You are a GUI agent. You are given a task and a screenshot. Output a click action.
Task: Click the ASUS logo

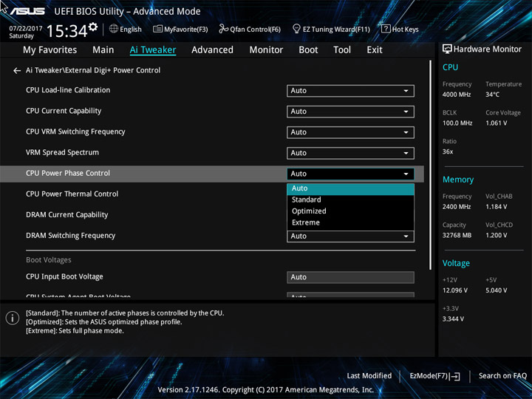click(28, 11)
